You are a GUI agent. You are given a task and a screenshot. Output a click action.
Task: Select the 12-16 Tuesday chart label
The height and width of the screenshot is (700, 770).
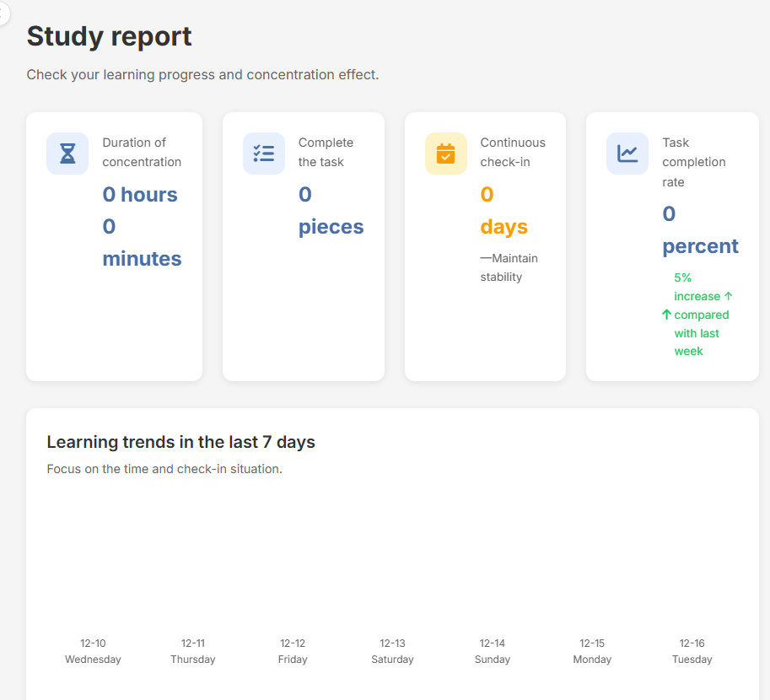(692, 651)
